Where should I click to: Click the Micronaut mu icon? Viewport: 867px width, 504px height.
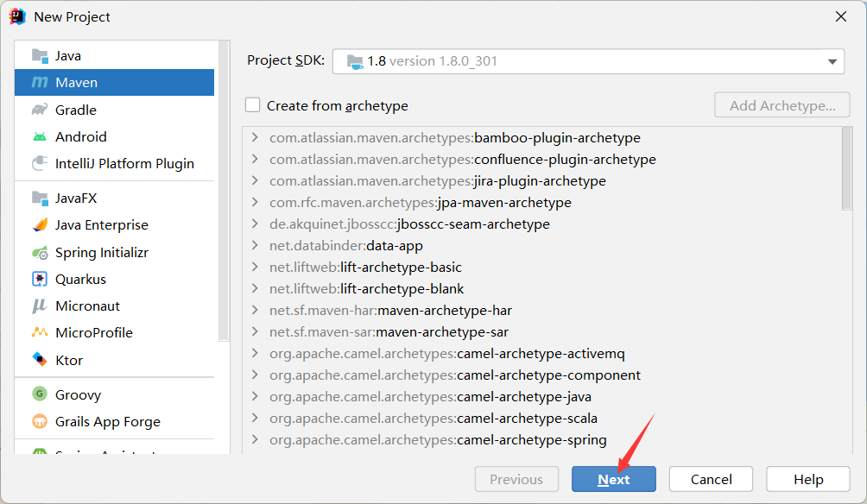(x=40, y=306)
